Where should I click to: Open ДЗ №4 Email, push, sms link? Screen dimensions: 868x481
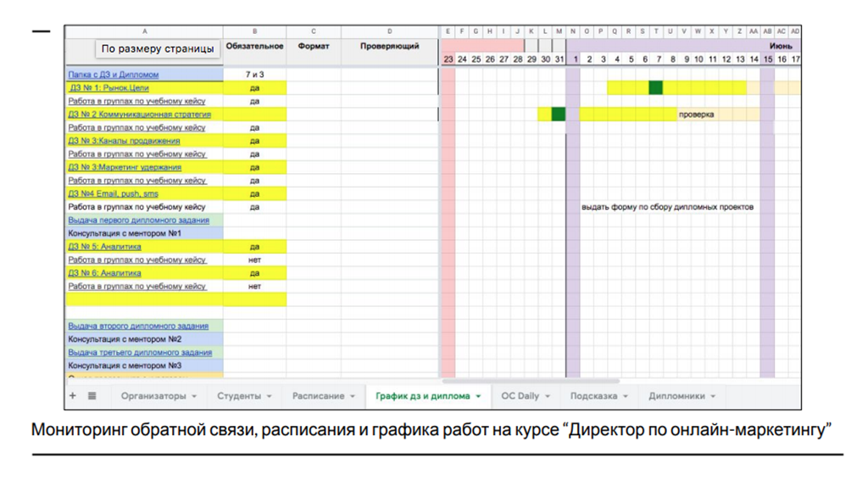coord(113,193)
